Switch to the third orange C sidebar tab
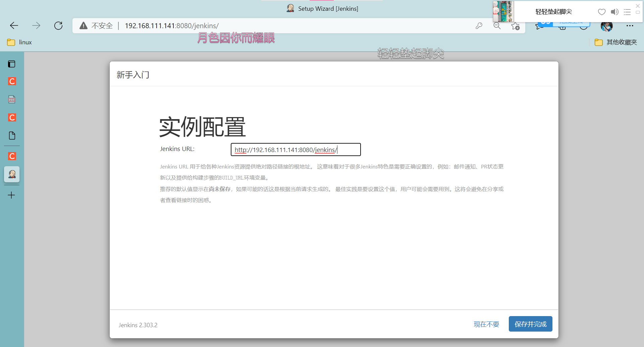The image size is (644, 347). tap(12, 156)
